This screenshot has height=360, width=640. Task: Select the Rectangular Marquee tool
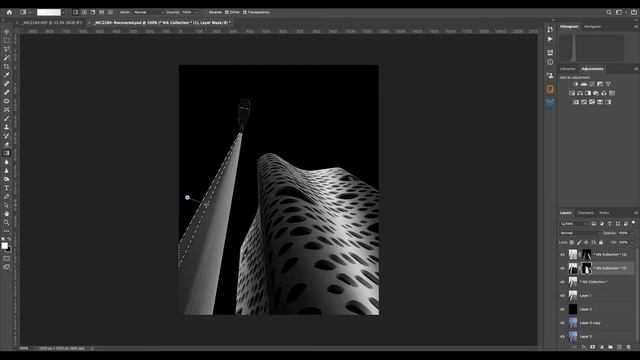7,40
